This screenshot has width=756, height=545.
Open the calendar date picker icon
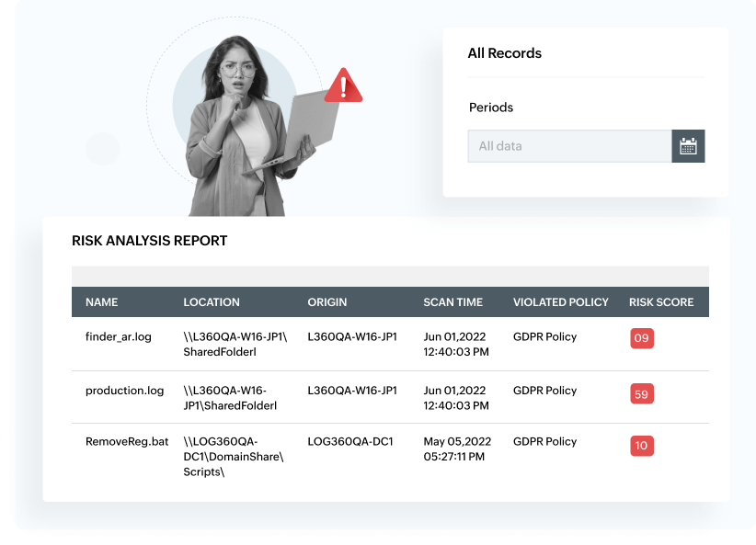tap(689, 145)
